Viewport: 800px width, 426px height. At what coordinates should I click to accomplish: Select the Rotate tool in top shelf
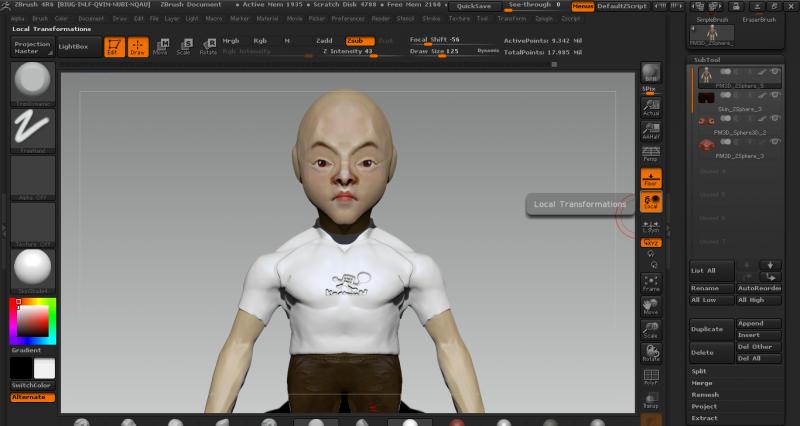click(x=208, y=47)
